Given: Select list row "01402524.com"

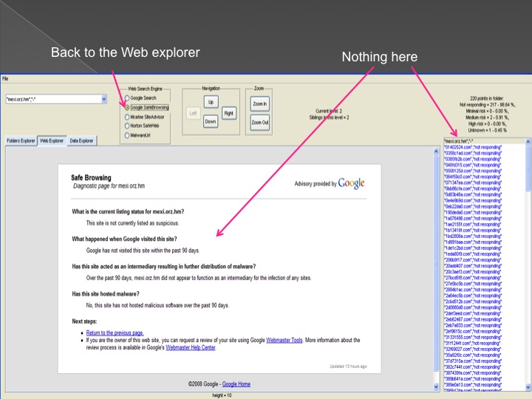Looking at the screenshot, I should tap(485, 147).
